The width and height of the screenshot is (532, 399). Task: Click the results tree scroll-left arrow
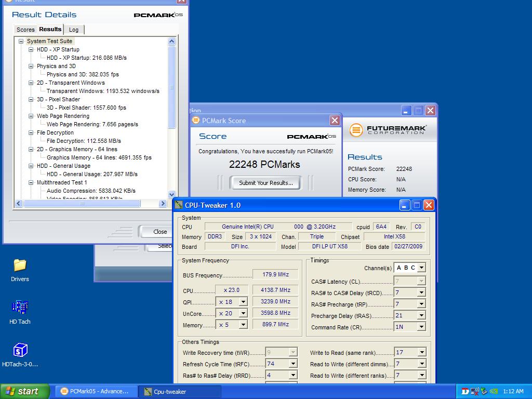pos(19,203)
